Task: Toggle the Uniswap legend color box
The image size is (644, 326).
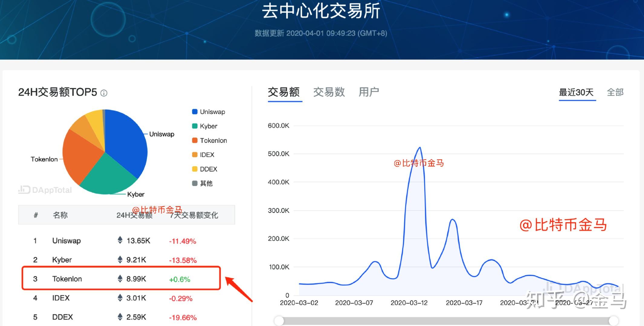Action: click(x=195, y=112)
